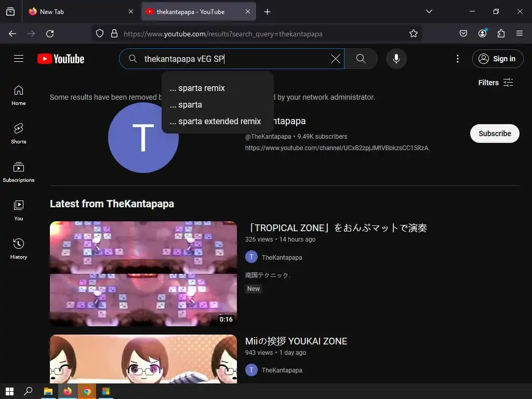Open the tracking protection shield icon
The height and width of the screenshot is (399, 532).
pos(99,34)
